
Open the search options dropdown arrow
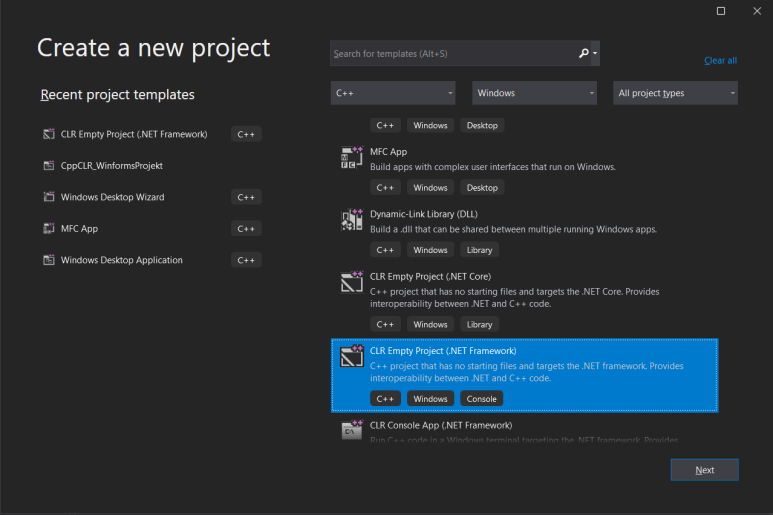(595, 53)
